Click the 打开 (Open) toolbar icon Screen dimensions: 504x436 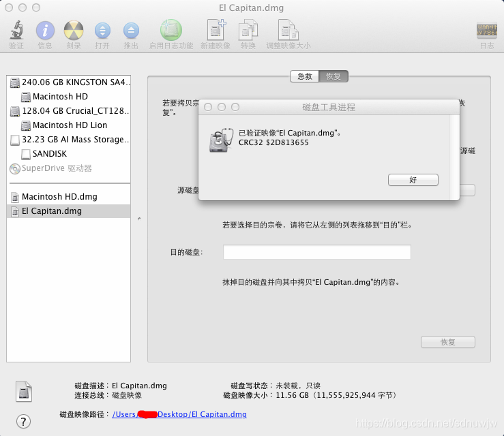tap(102, 31)
